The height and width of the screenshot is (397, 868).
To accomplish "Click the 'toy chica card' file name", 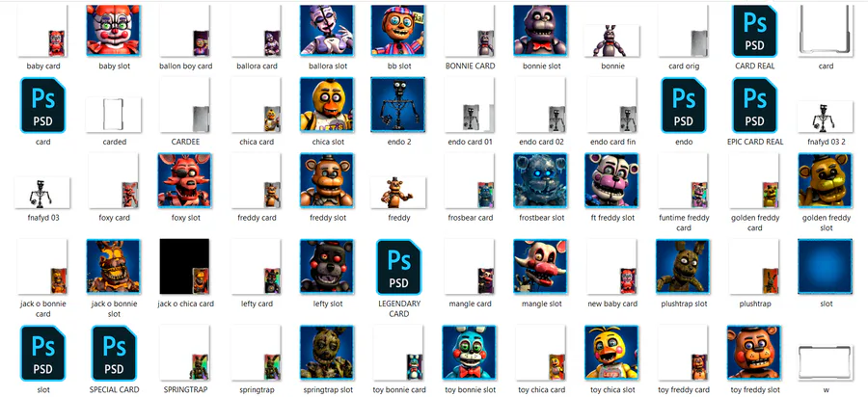I will pyautogui.click(x=541, y=390).
